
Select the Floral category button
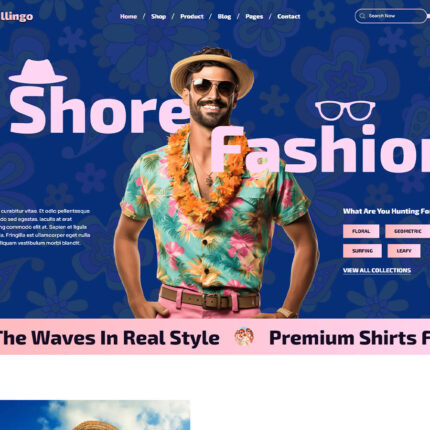point(361,231)
